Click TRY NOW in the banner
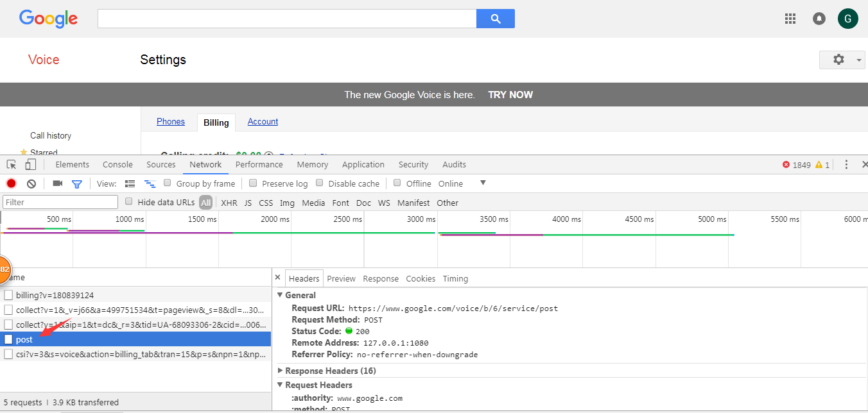 (x=510, y=95)
